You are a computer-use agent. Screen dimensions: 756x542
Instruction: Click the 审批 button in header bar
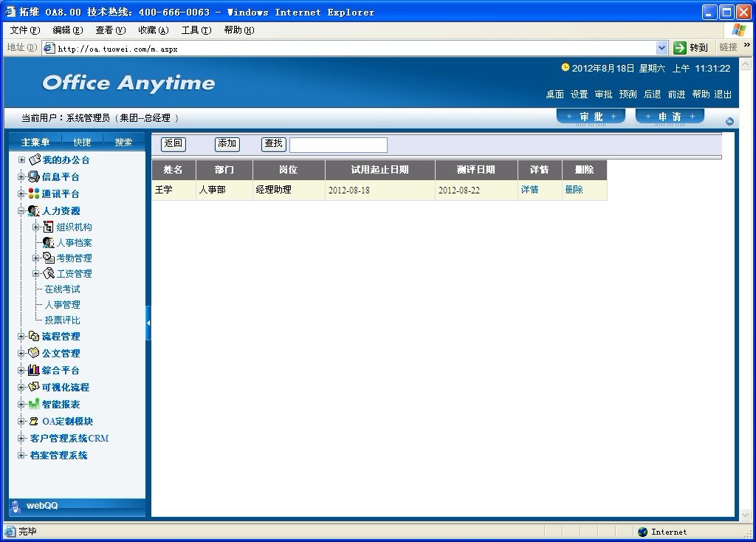coord(591,117)
